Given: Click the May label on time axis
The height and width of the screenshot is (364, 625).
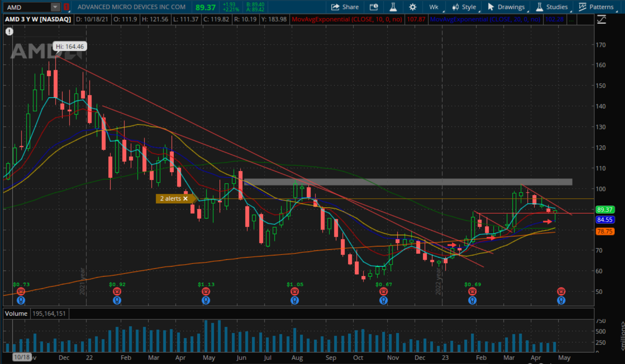Looking at the screenshot, I should [564, 358].
